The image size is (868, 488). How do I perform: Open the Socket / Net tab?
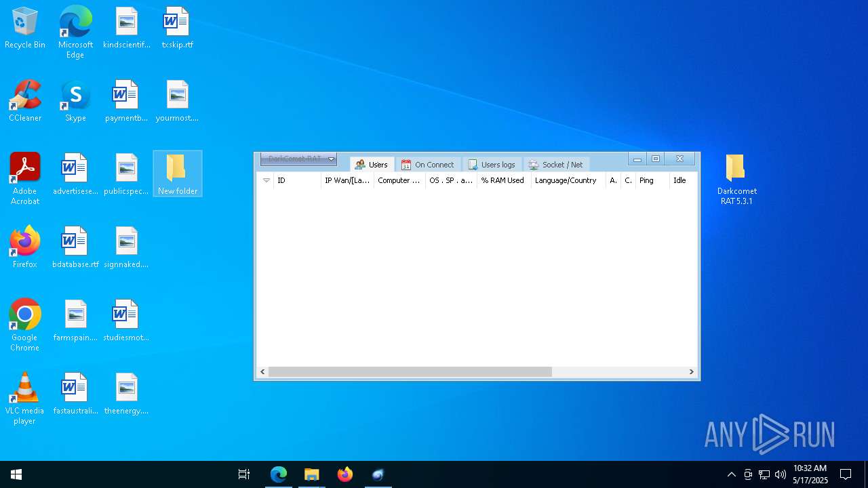click(556, 165)
